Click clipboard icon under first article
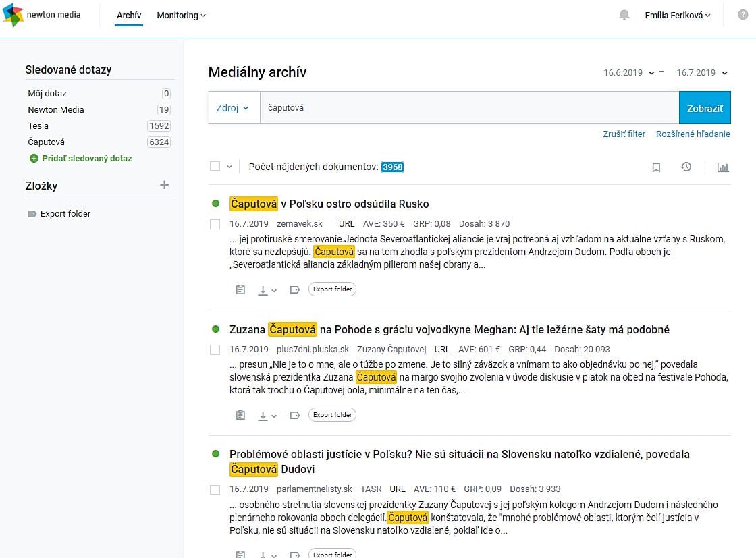 coord(240,289)
